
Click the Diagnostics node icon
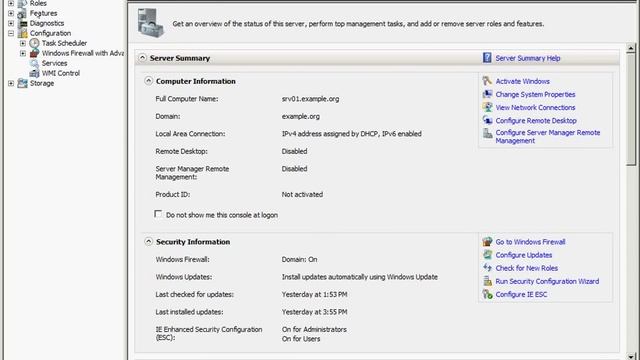pyautogui.click(x=22, y=23)
